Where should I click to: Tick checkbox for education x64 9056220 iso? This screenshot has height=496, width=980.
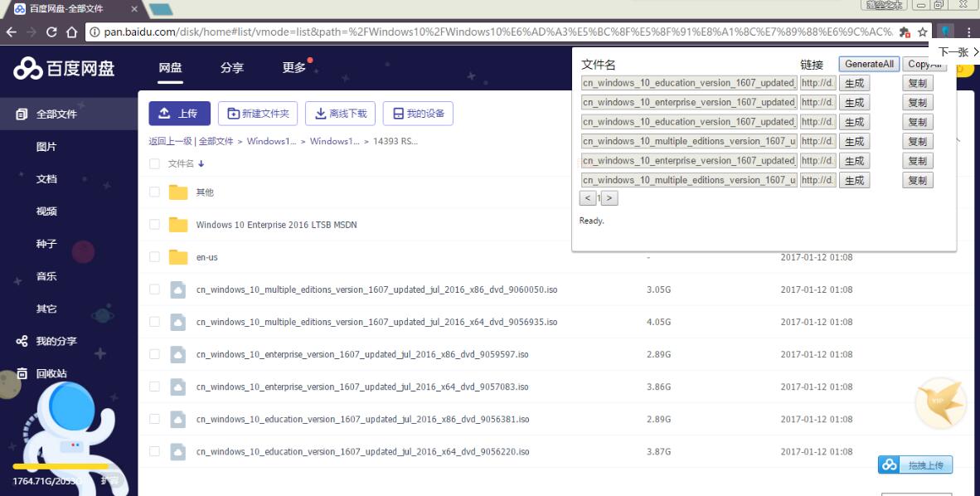tap(154, 451)
